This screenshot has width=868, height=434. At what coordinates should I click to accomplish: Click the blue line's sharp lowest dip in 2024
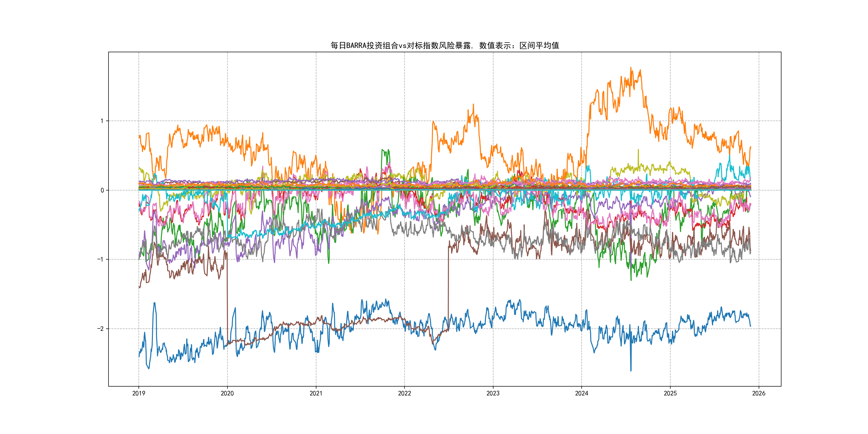click(x=631, y=370)
